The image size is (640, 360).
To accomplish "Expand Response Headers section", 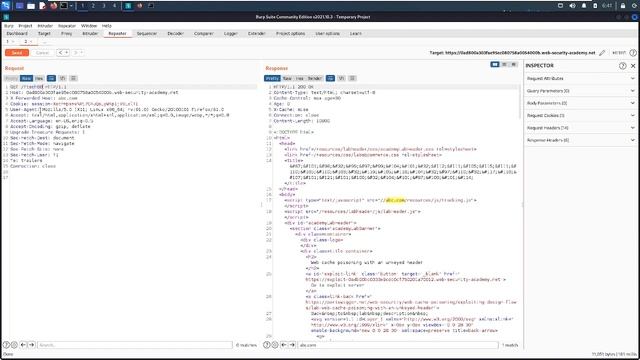I will [581, 140].
